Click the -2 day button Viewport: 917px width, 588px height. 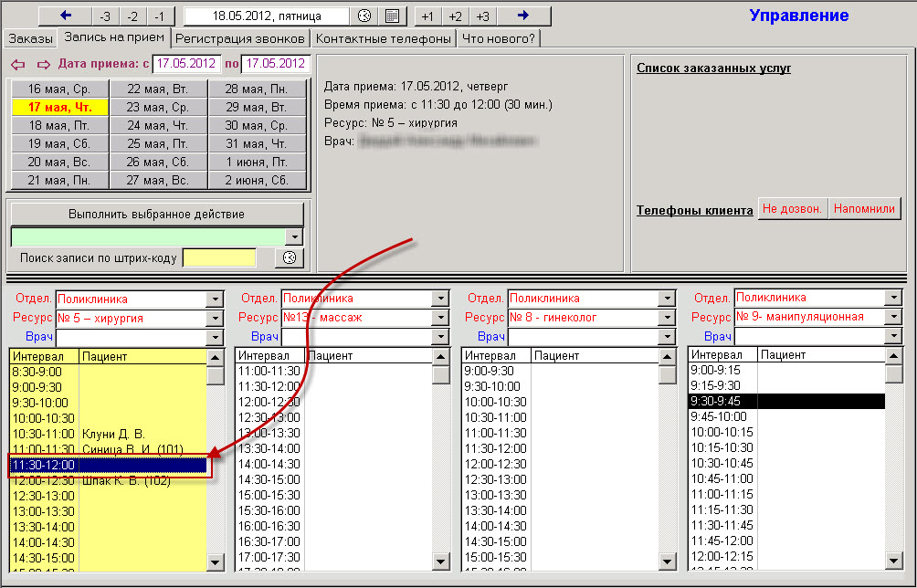pos(132,16)
